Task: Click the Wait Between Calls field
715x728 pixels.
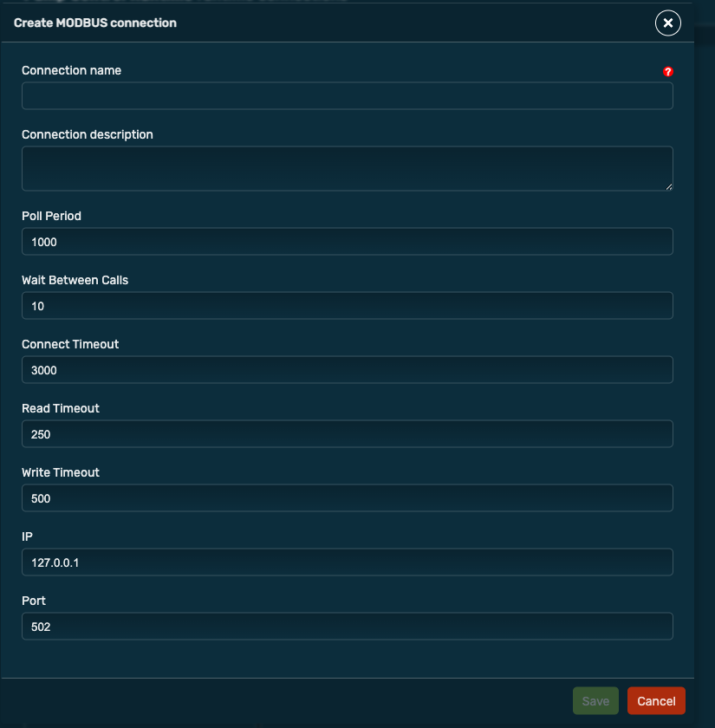Action: point(347,305)
